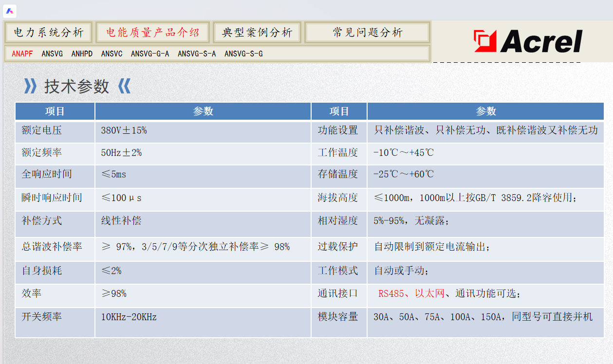Open the 电力系统分析 tab
The height and width of the screenshot is (364, 613).
[48, 33]
